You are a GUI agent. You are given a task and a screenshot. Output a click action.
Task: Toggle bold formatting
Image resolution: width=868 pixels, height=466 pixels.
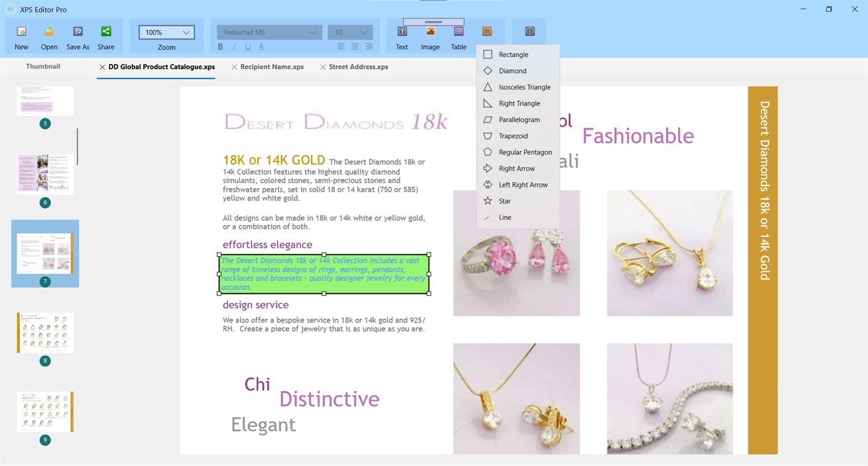220,46
